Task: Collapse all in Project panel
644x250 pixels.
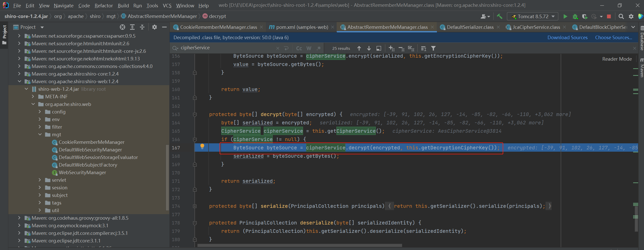Action: click(142, 27)
